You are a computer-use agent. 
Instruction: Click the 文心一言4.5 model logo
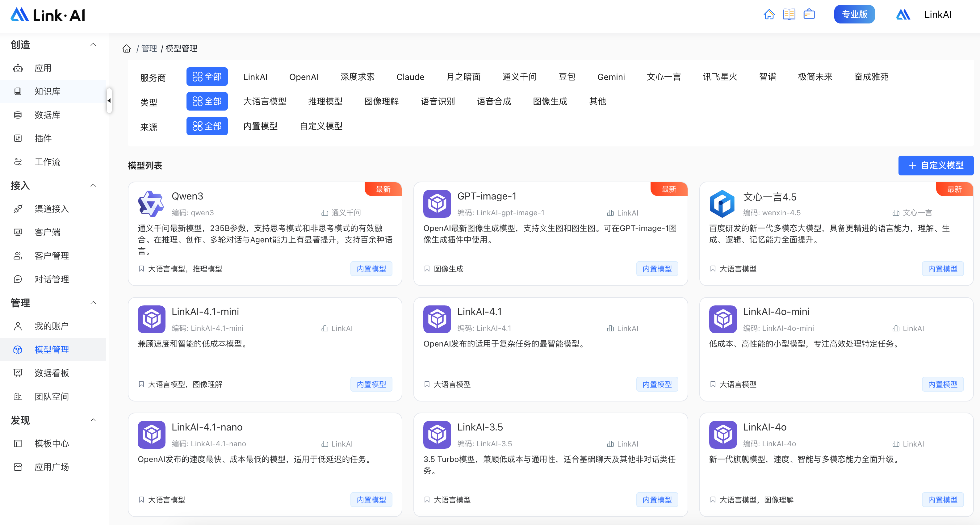pos(722,204)
